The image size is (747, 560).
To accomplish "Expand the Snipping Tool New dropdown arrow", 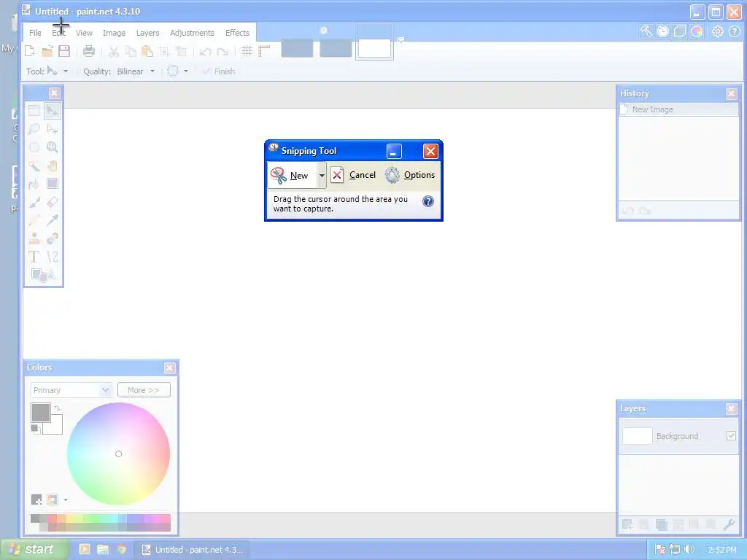I will pyautogui.click(x=322, y=175).
